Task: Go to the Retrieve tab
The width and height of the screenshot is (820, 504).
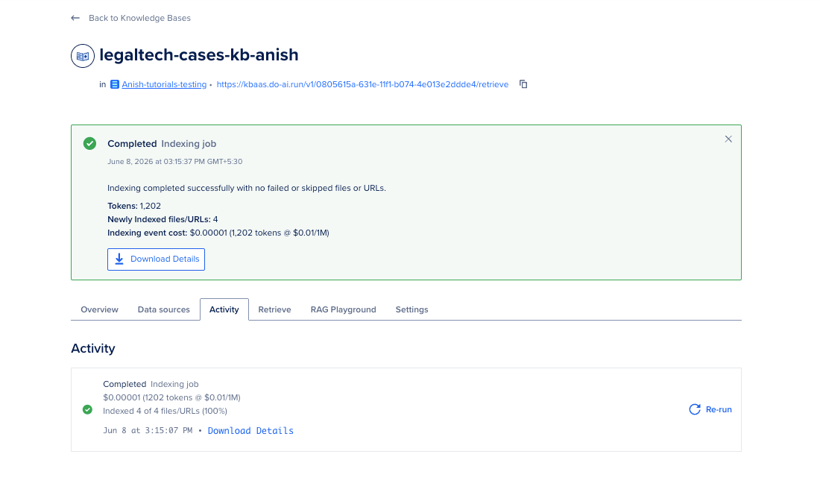Action: 274,309
